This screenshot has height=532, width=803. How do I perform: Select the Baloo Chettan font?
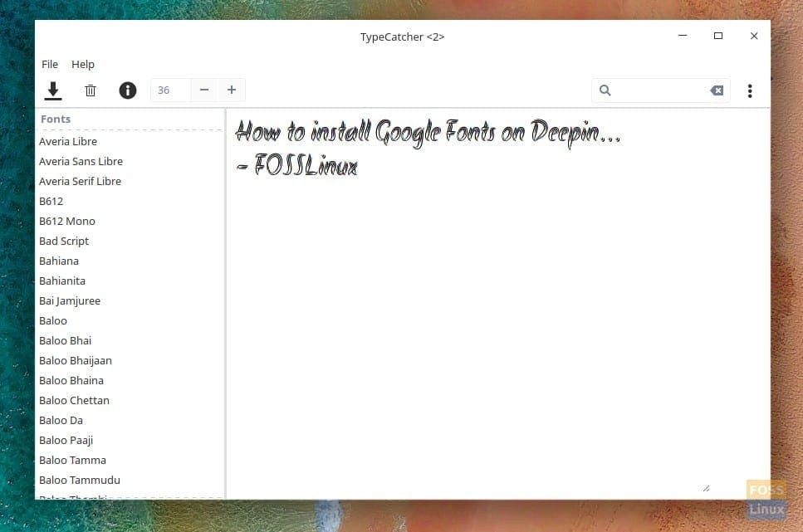point(74,400)
